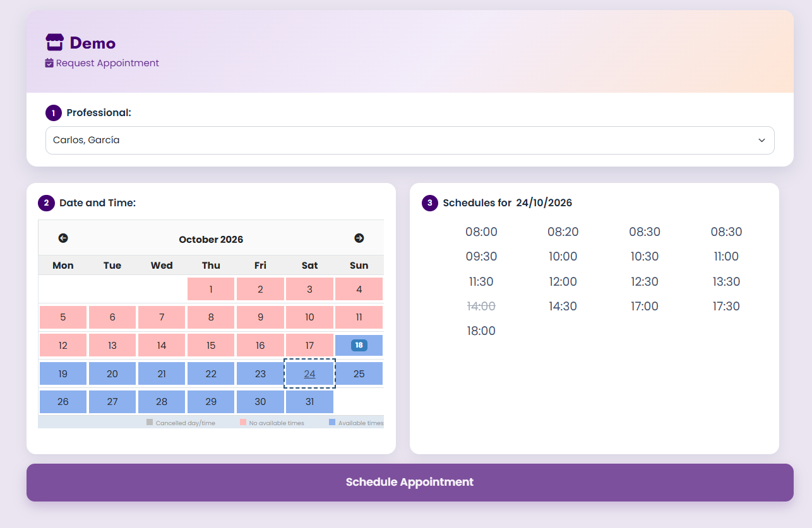812x528 pixels.
Task: Select the 08:20 time slot
Action: (x=563, y=232)
